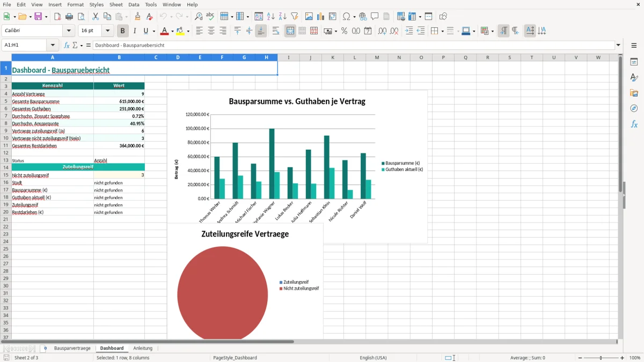
Task: Open the Tools menu
Action: pos(151,4)
